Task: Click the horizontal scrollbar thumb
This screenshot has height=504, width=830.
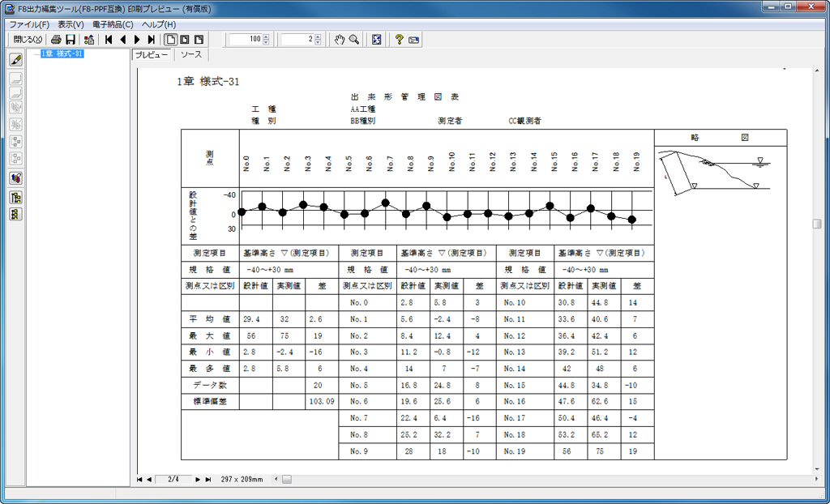Action: tap(286, 480)
